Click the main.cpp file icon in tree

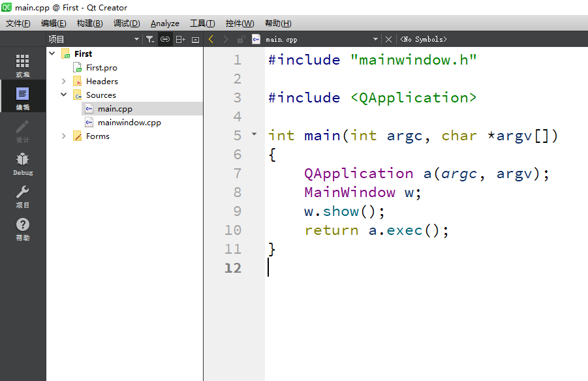89,109
